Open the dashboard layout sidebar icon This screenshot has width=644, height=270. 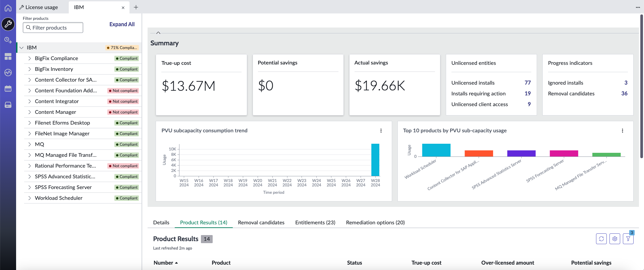[x=8, y=56]
